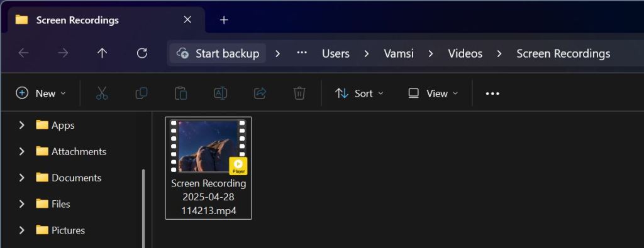Click the Rename icon in toolbar
The image size is (644, 248).
(221, 94)
